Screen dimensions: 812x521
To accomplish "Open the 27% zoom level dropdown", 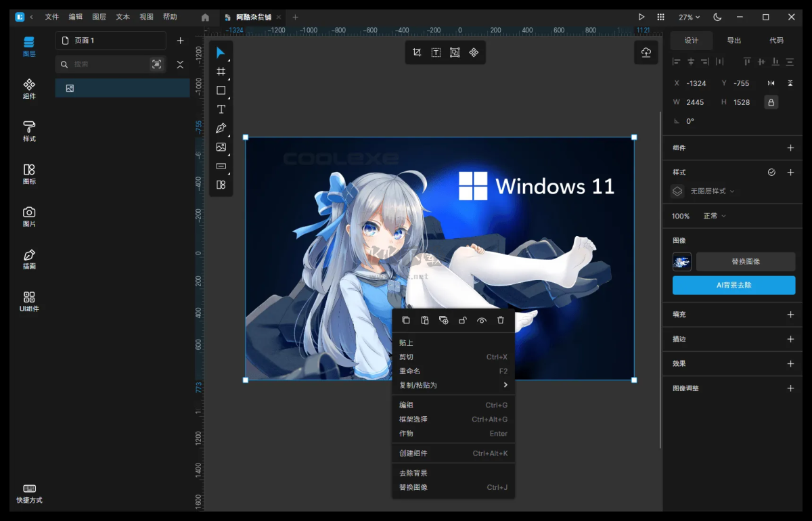I will 690,17.
